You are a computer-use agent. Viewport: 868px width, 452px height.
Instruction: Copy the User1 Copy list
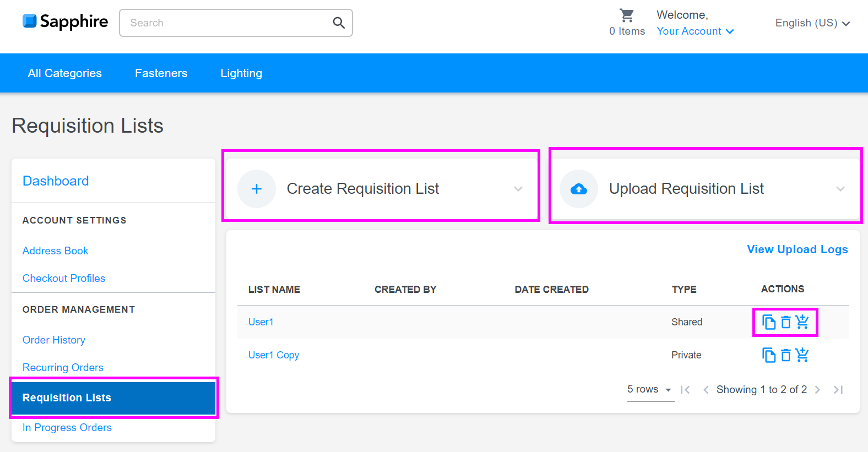tap(768, 355)
